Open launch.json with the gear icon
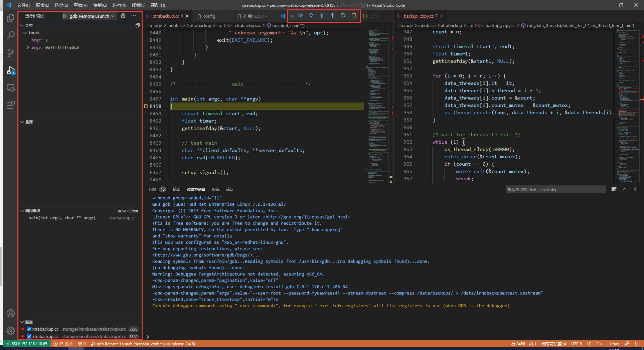The width and height of the screenshot is (644, 350). 123,16
